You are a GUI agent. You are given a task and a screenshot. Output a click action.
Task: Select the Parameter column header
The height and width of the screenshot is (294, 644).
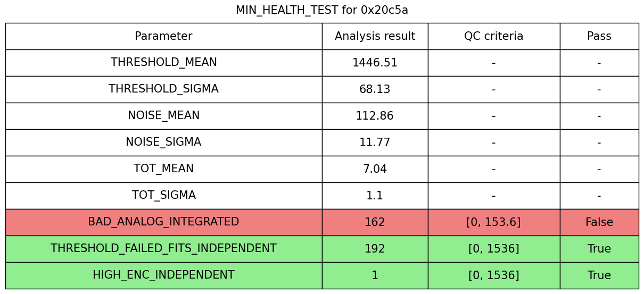tap(163, 36)
